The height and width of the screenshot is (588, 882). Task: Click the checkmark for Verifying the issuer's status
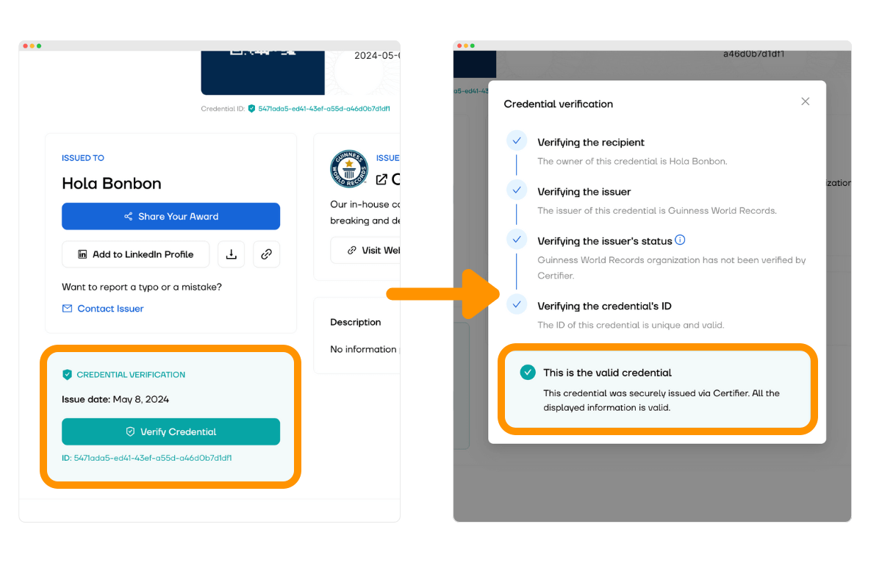click(517, 240)
